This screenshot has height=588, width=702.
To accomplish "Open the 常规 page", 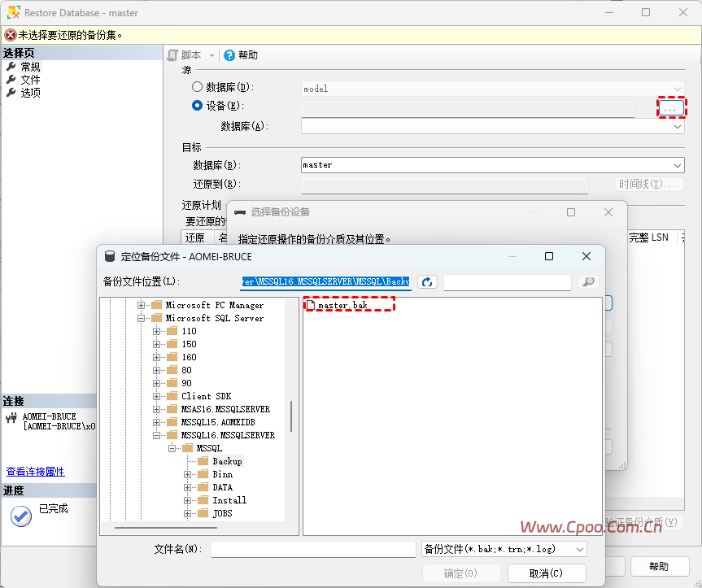I will pyautogui.click(x=30, y=68).
